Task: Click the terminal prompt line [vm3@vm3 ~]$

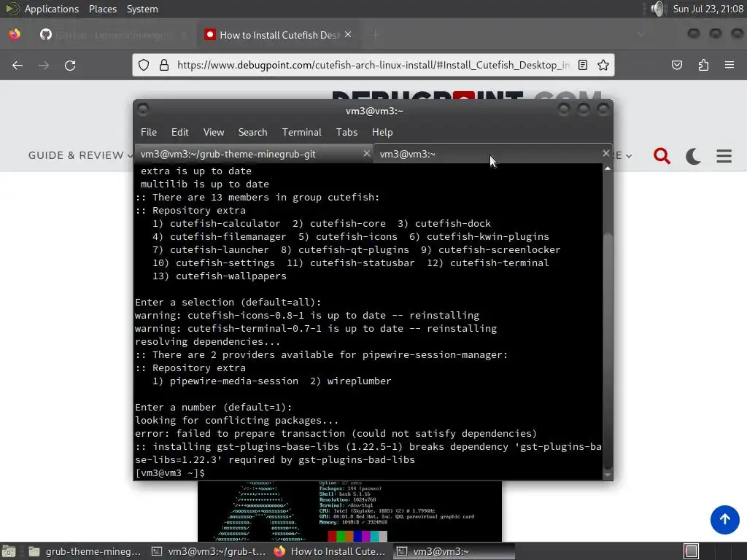Action: (170, 472)
